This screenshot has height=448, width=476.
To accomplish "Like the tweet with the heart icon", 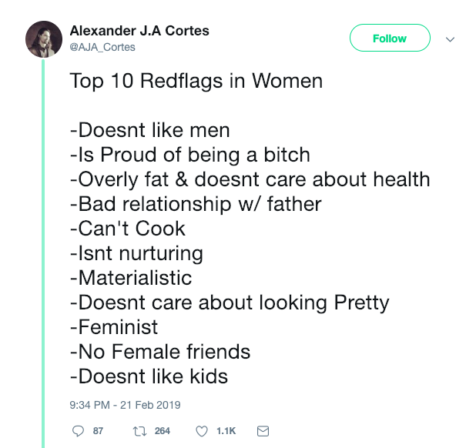I will (202, 430).
